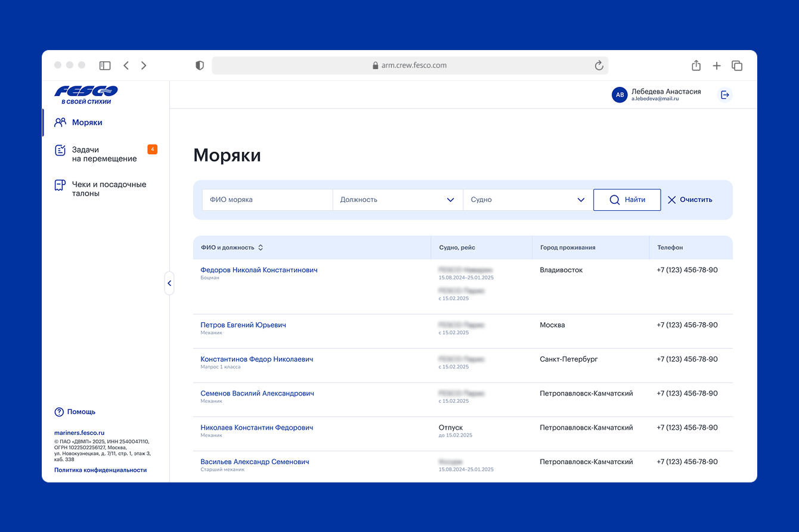Screen dimensions: 799x532
Task: Clear filters with the Очистить button
Action: tap(690, 200)
